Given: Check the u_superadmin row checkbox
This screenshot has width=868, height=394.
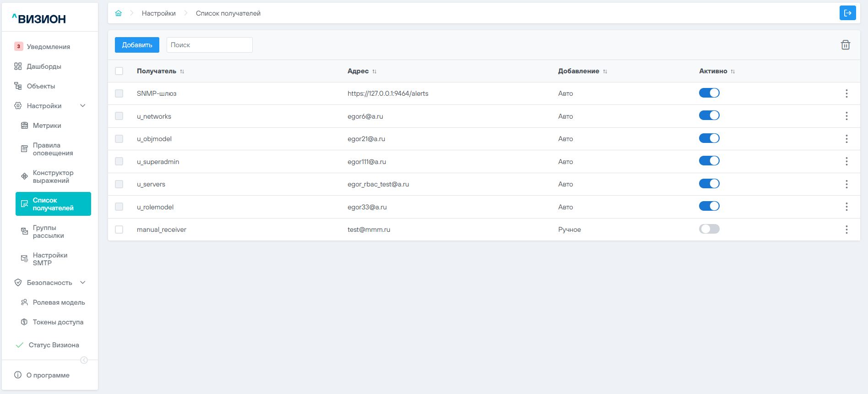Looking at the screenshot, I should tap(119, 161).
